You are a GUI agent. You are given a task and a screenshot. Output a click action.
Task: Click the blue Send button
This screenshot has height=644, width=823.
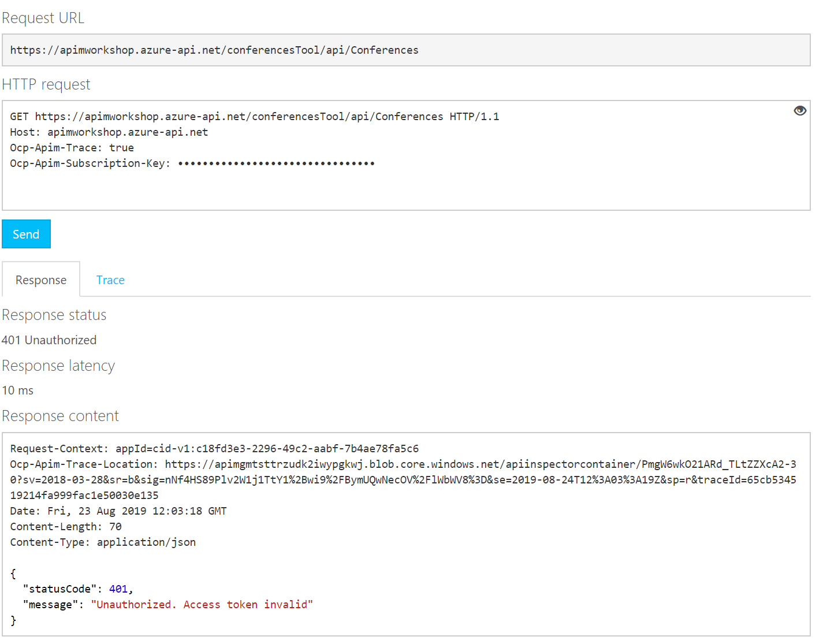point(26,234)
